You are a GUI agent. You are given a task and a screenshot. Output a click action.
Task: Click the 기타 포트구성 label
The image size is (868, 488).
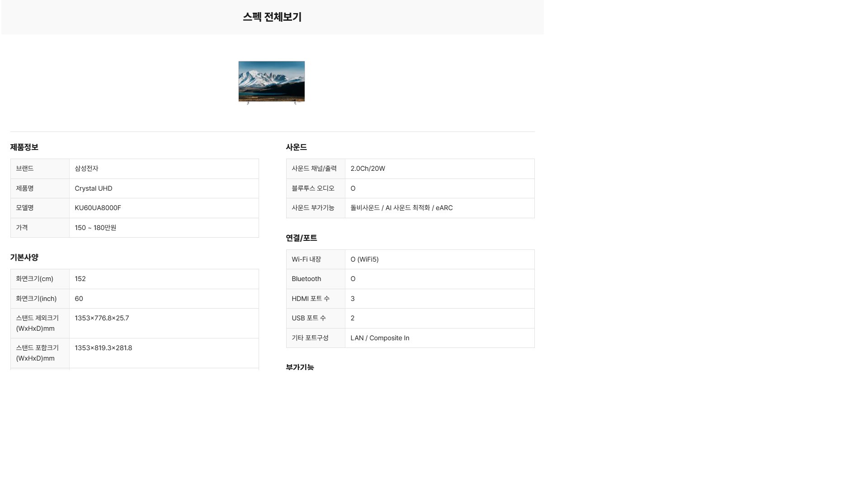coord(310,338)
